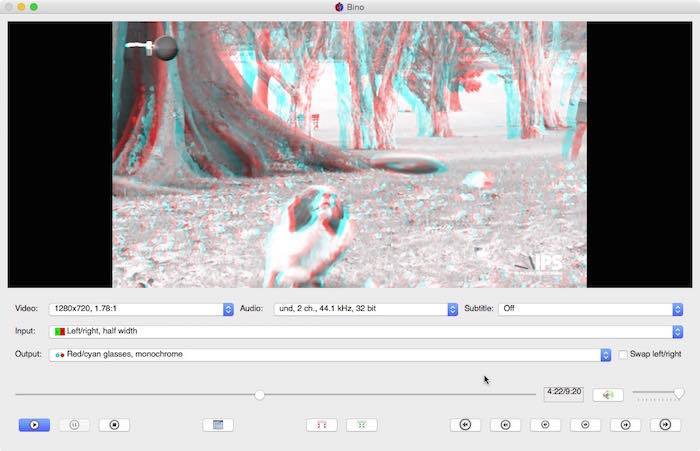
Task: Click the green-icon button left of the seek buttons
Action: click(x=362, y=425)
